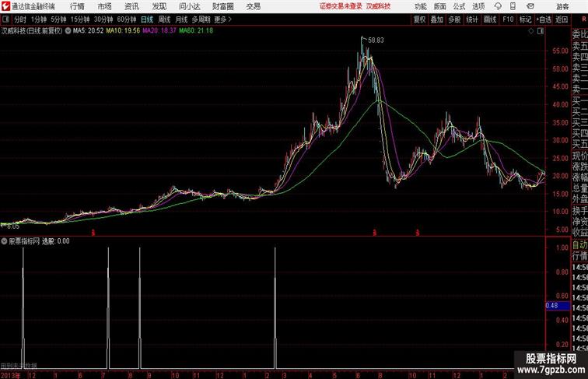Expand the main chart indicator dropdown circle
This screenshot has width=588, height=379.
[68, 31]
